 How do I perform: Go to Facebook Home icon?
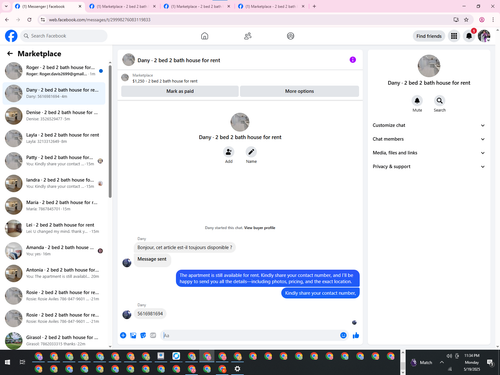pos(205,36)
